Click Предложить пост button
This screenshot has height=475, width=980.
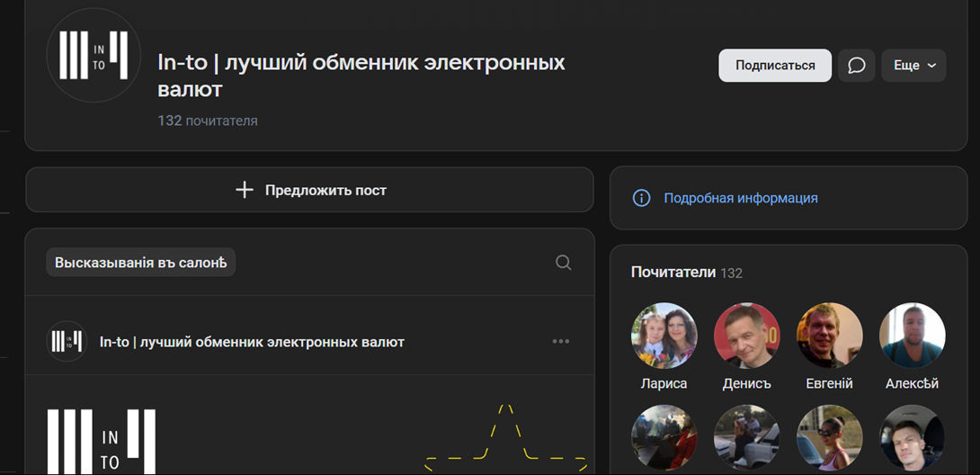(309, 190)
